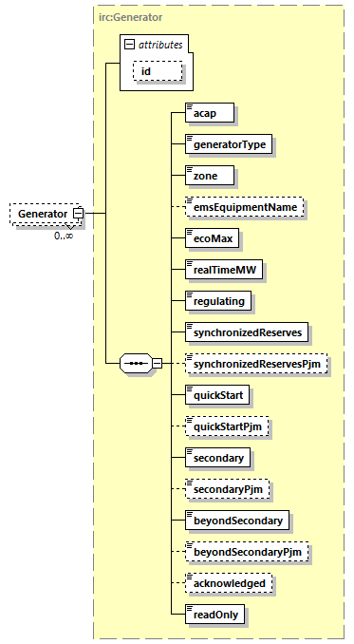Collapse the sequence compositor children

[x=158, y=363]
